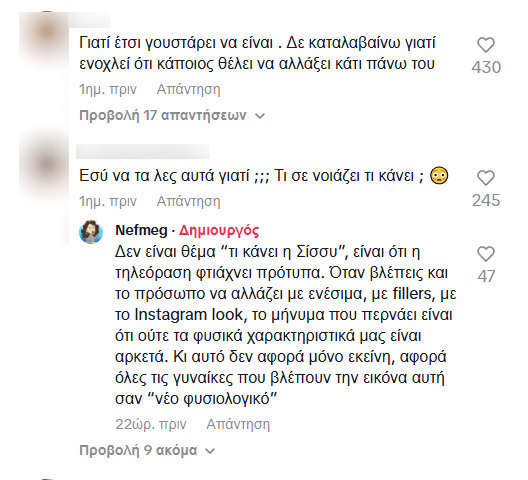Click the 22ώρ. πριν timestamp
The width and height of the screenshot is (528, 480).
click(x=151, y=424)
